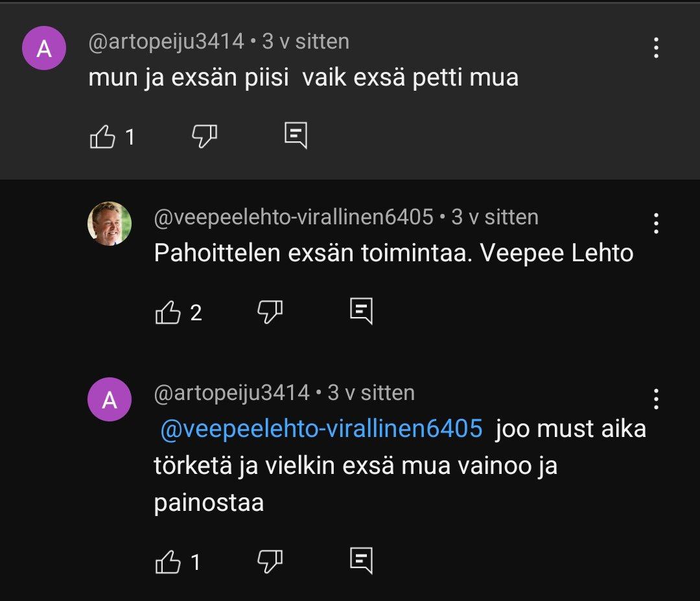This screenshot has width=700, height=601.
Task: Click the purple A avatar on last reply
Action: point(110,399)
